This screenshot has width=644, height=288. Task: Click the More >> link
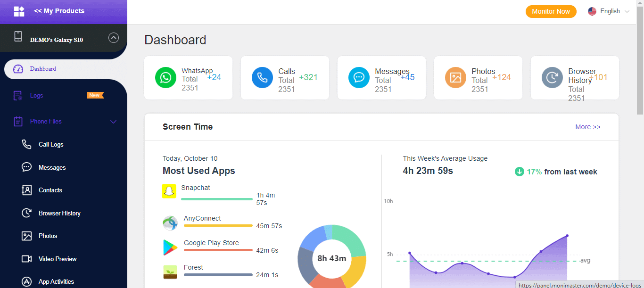pyautogui.click(x=587, y=127)
